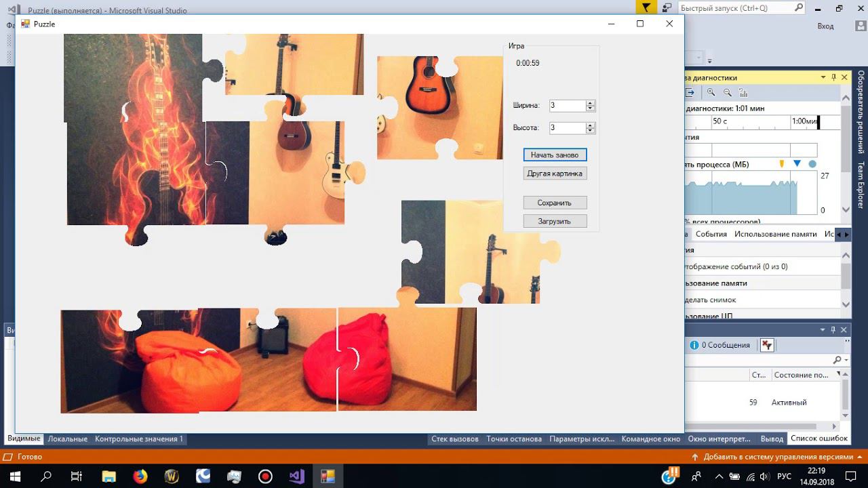
Task: Switch to the Точки останова tab
Action: 514,439
